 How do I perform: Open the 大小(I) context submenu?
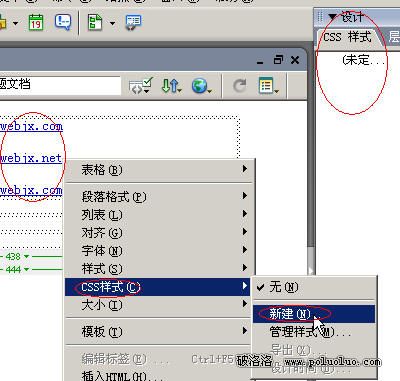point(159,305)
